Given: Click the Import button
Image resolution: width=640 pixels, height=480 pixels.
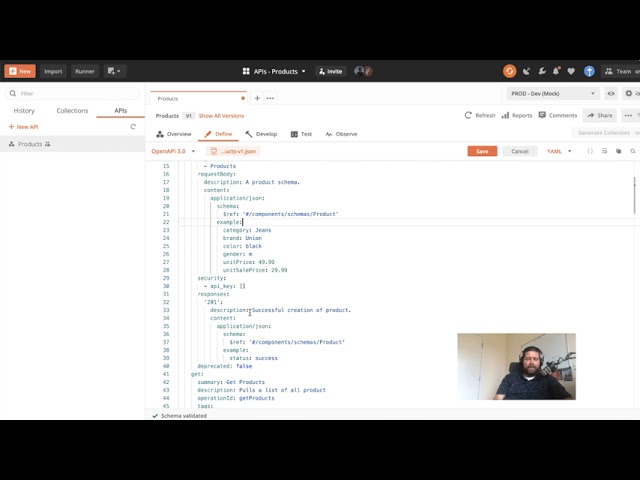Looking at the screenshot, I should [x=53, y=71].
